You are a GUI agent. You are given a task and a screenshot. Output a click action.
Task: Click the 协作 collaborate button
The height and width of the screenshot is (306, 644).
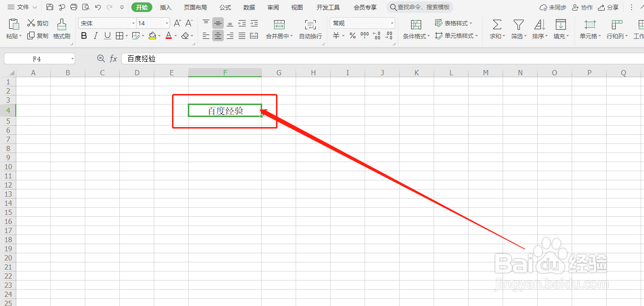click(x=583, y=7)
